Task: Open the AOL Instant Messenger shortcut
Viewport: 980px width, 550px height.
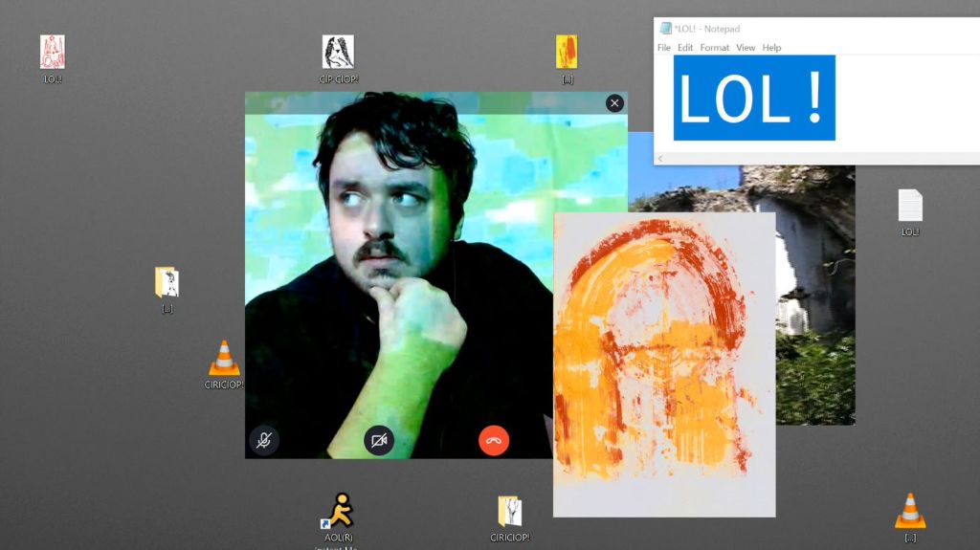Action: click(339, 512)
